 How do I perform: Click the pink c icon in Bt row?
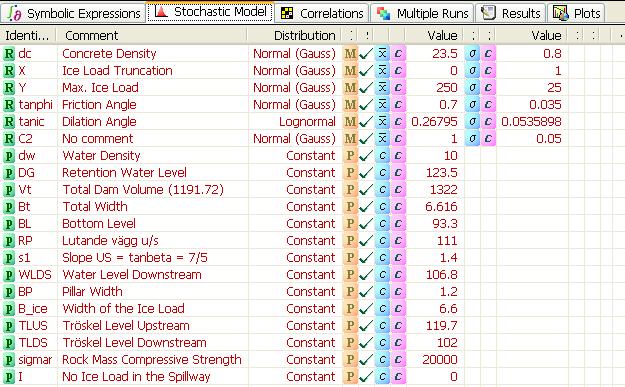point(398,207)
